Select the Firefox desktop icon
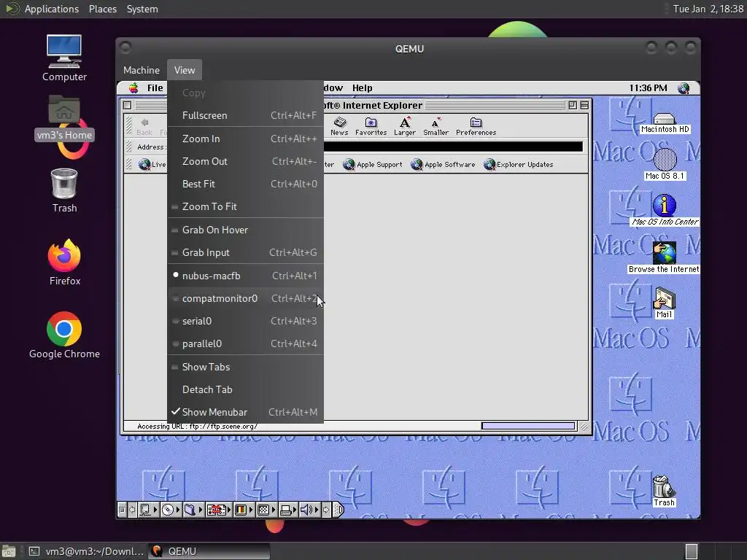Screen dimensions: 747x560 tap(64, 262)
